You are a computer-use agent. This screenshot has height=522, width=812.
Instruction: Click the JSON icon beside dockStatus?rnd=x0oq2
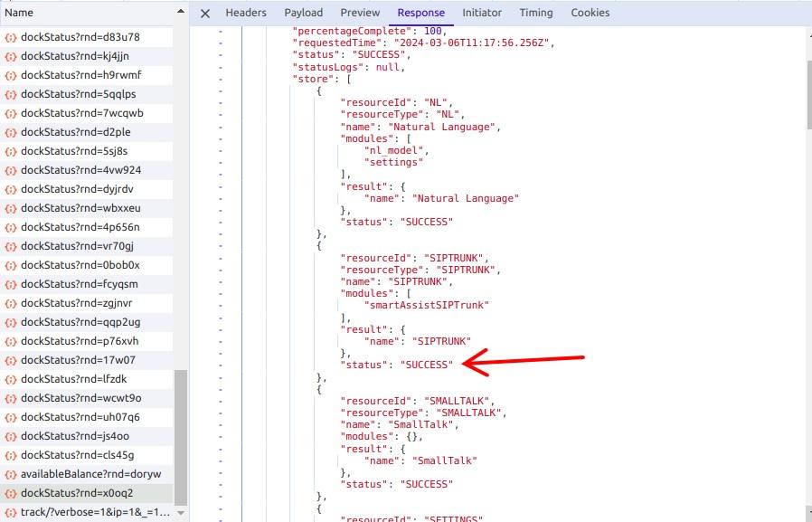coord(11,493)
